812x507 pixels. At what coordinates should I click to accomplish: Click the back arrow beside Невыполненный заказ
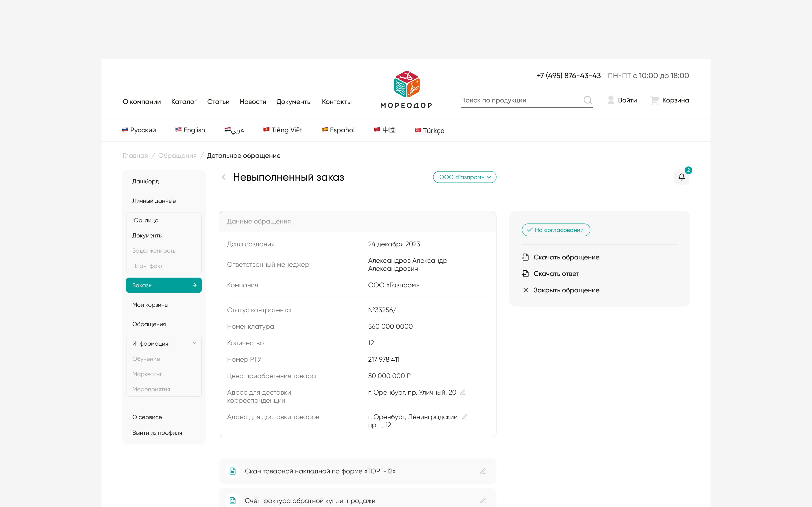(x=224, y=177)
